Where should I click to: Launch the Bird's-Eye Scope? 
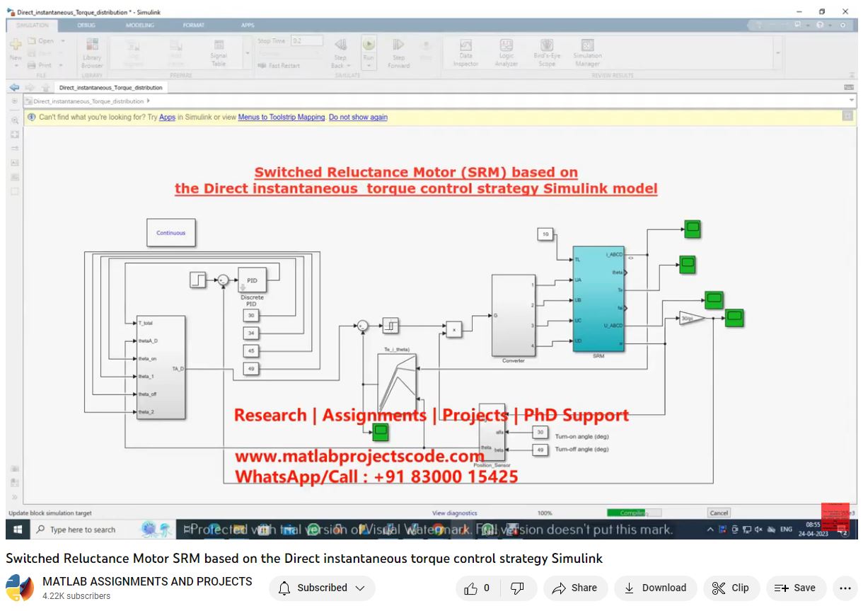tap(547, 52)
